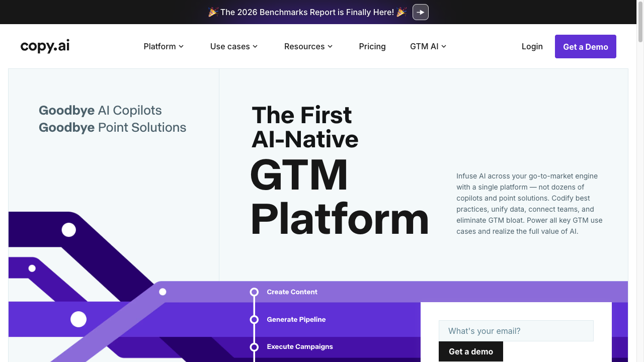Open the GTM AI dropdown chevron
Image resolution: width=644 pixels, height=362 pixels.
[444, 46]
